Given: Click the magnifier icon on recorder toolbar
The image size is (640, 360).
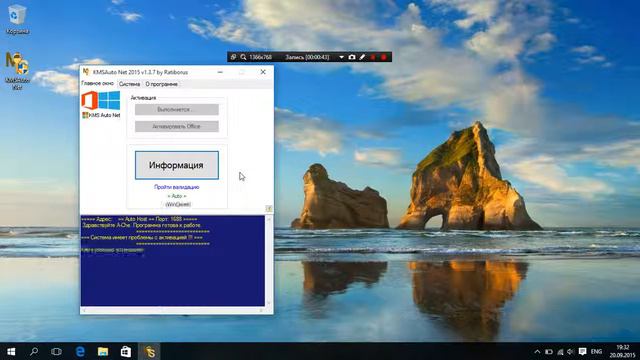Looking at the screenshot, I should (x=243, y=57).
